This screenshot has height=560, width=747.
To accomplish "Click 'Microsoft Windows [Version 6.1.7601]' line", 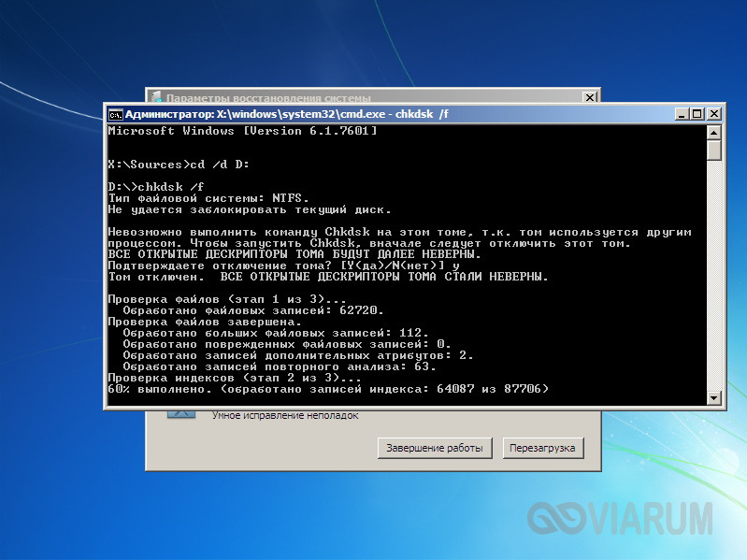I will pyautogui.click(x=242, y=131).
